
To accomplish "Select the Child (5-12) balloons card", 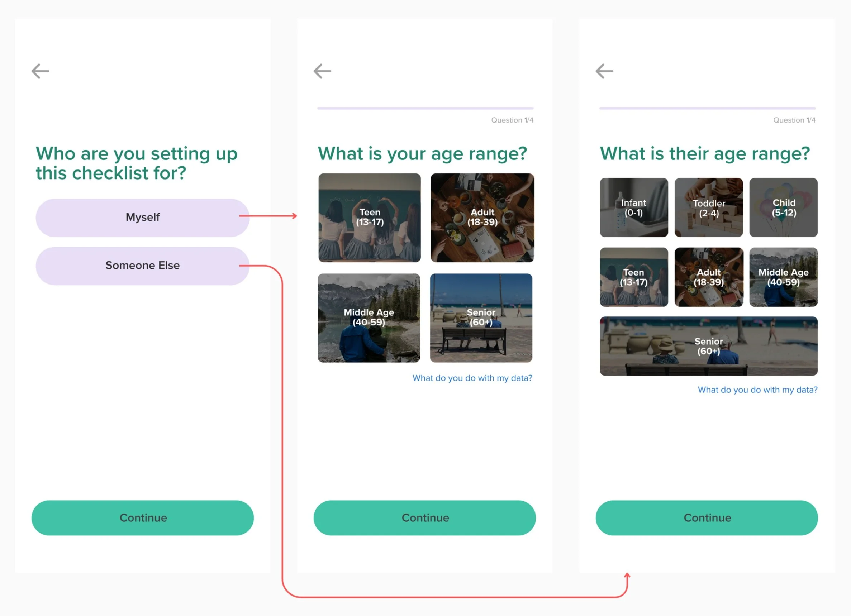I will click(x=784, y=207).
